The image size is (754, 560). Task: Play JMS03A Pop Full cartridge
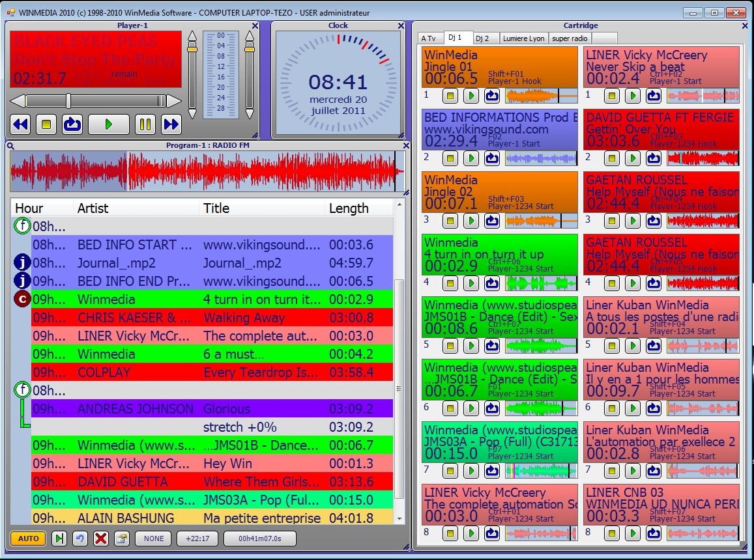tap(471, 471)
